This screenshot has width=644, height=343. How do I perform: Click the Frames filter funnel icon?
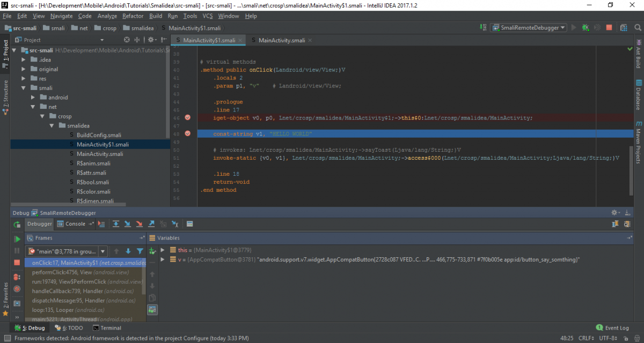(x=140, y=251)
